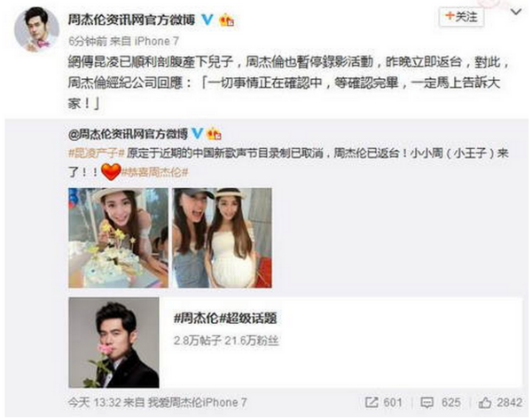The height and width of the screenshot is (418, 532).
Task: Click the crown membership badge in header
Action: point(227,20)
